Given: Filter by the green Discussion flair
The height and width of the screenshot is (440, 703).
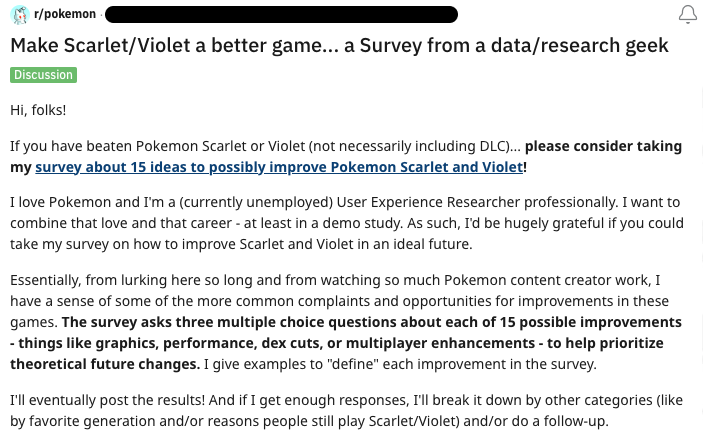Looking at the screenshot, I should pyautogui.click(x=43, y=75).
